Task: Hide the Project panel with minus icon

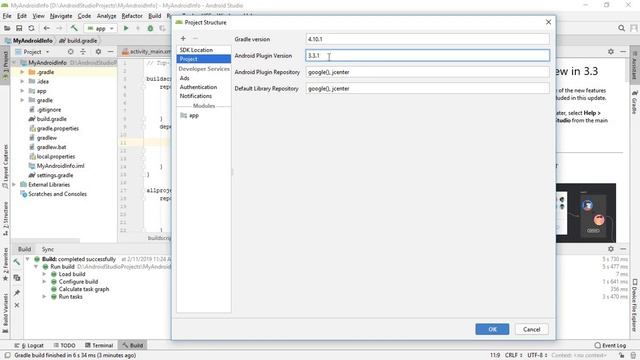Action: pos(110,52)
